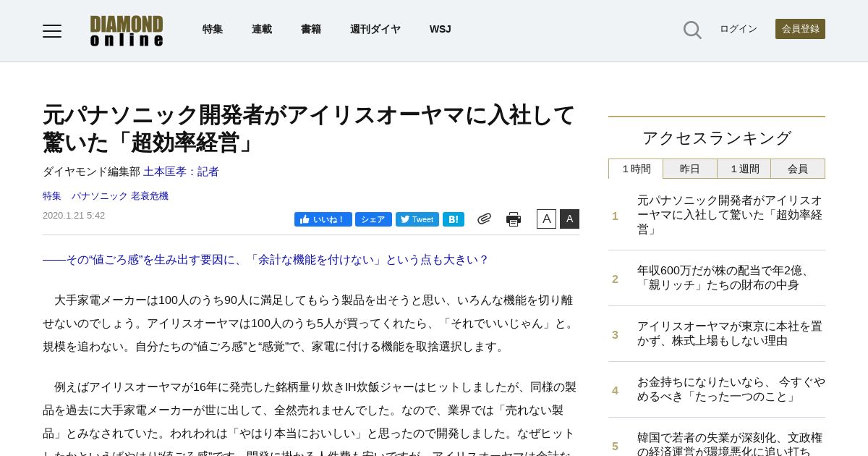Switch ranking to 会員 tab
Screen dimensions: 868x456
pos(798,169)
